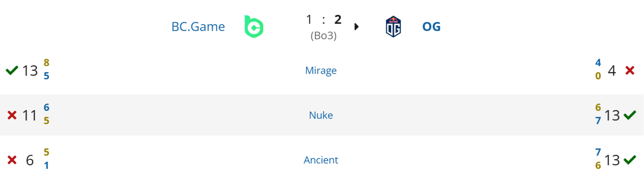This screenshot has width=644, height=183.
Task: Click the 1 : 2 series score
Action: click(x=323, y=19)
